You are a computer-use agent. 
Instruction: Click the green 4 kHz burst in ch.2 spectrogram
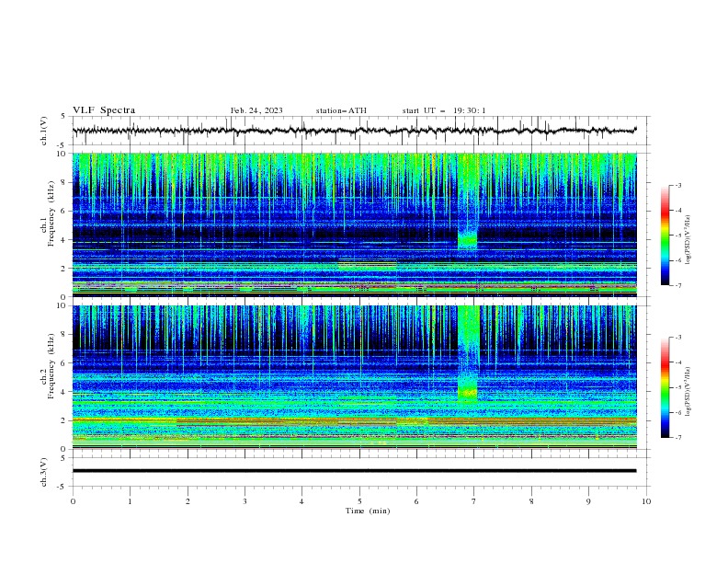[x=467, y=393]
